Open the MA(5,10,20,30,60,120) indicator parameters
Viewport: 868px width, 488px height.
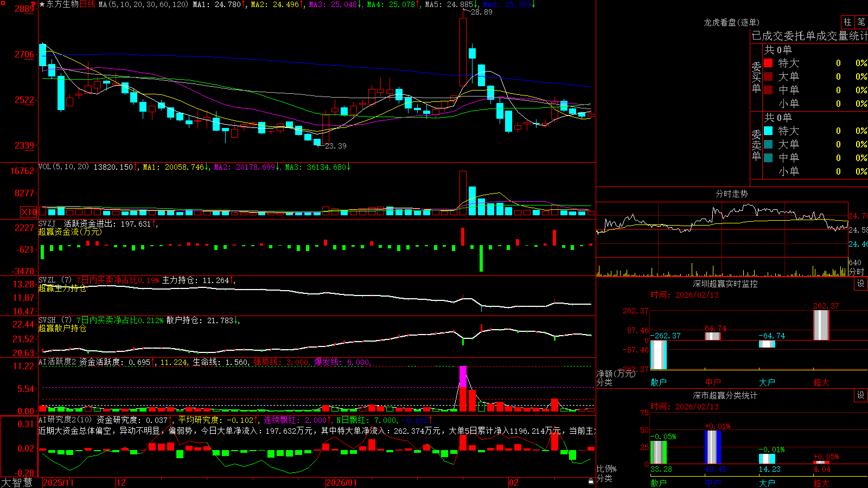click(143, 4)
